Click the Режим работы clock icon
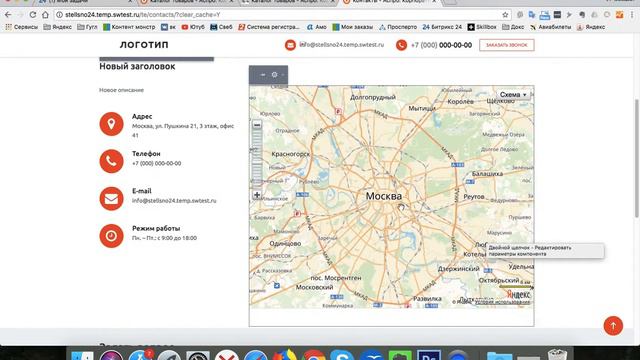 [x=111, y=236]
